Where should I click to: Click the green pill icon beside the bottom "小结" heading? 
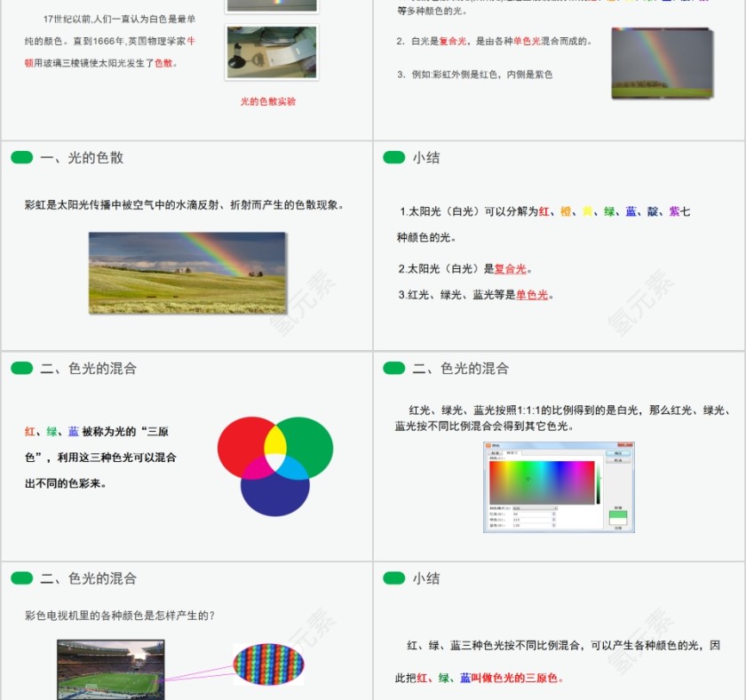point(394,577)
